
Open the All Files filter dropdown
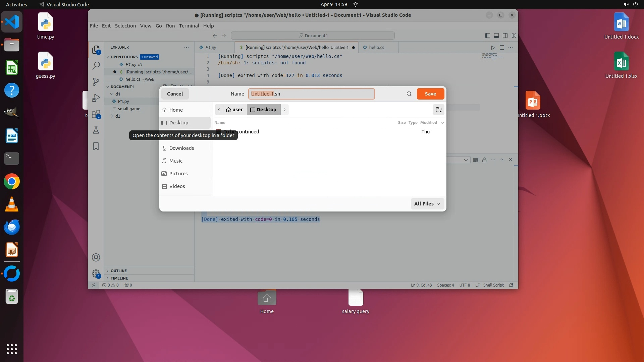[x=427, y=204]
